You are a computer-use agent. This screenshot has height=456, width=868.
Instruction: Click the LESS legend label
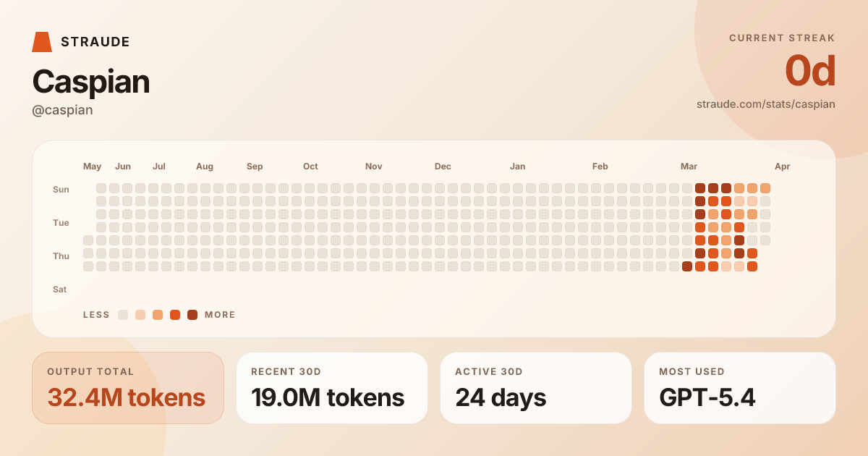point(96,315)
